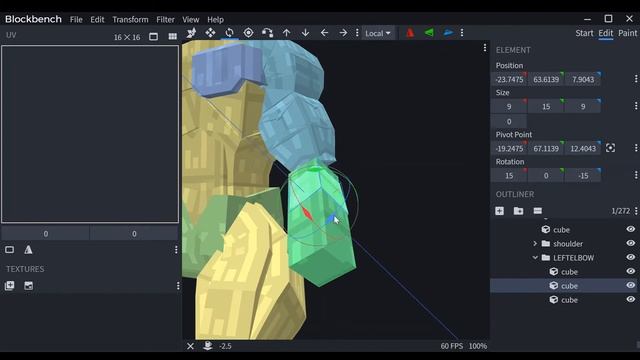
Task: Toggle UV grid icon
Action: [x=173, y=37]
